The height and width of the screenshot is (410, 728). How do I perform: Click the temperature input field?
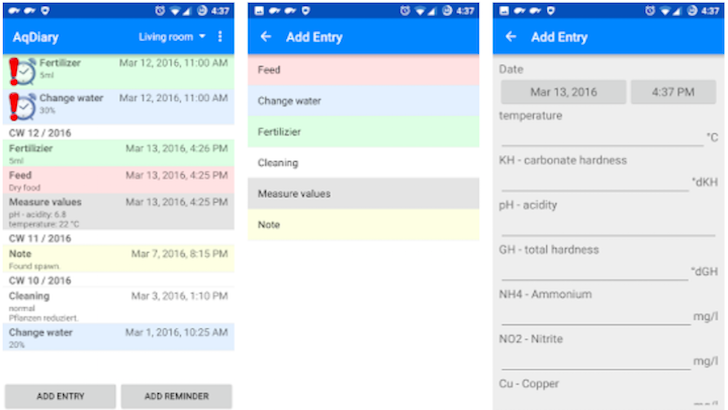(600, 137)
